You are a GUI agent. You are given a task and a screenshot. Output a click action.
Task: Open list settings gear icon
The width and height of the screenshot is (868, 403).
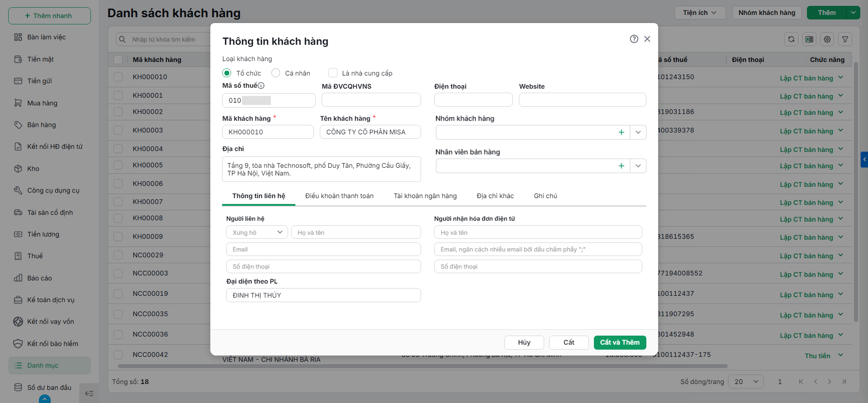(827, 39)
